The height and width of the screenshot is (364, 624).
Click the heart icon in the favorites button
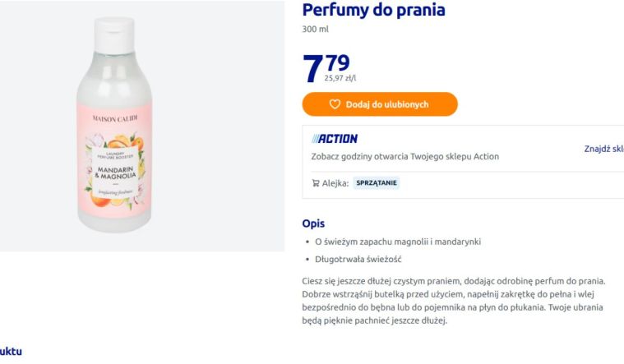click(x=335, y=104)
